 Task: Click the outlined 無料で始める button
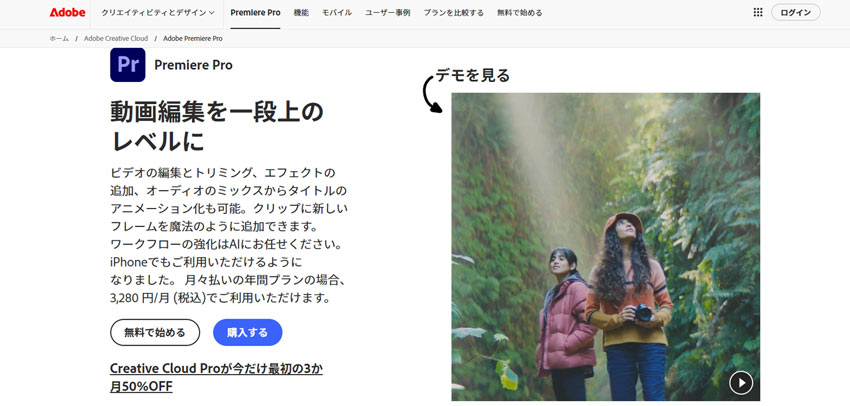pyautogui.click(x=155, y=332)
